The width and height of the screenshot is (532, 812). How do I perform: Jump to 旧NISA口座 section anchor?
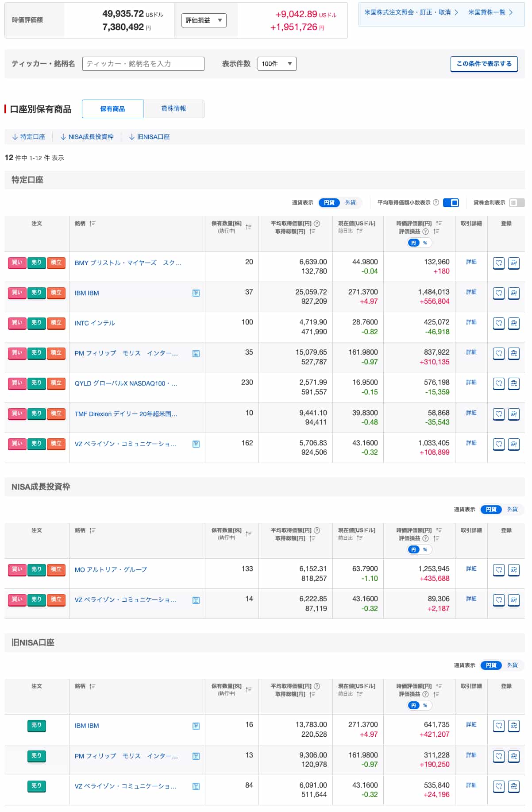[x=150, y=137]
